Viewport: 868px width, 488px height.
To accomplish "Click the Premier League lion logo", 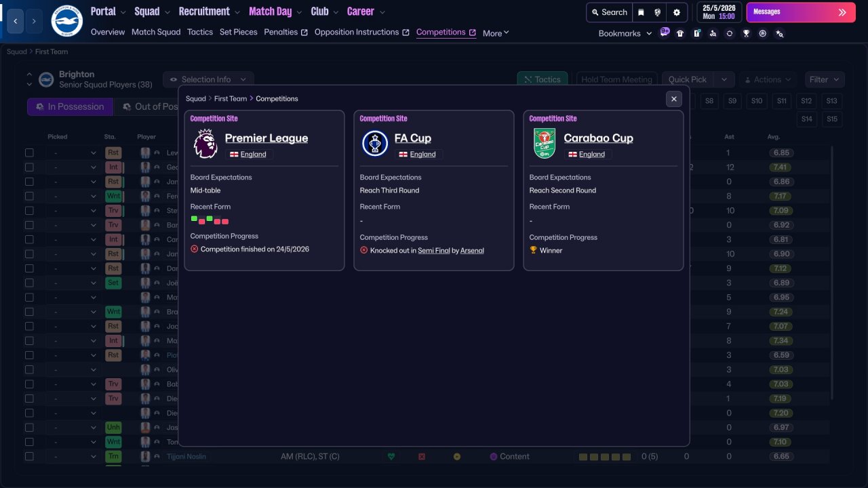I will 205,144.
